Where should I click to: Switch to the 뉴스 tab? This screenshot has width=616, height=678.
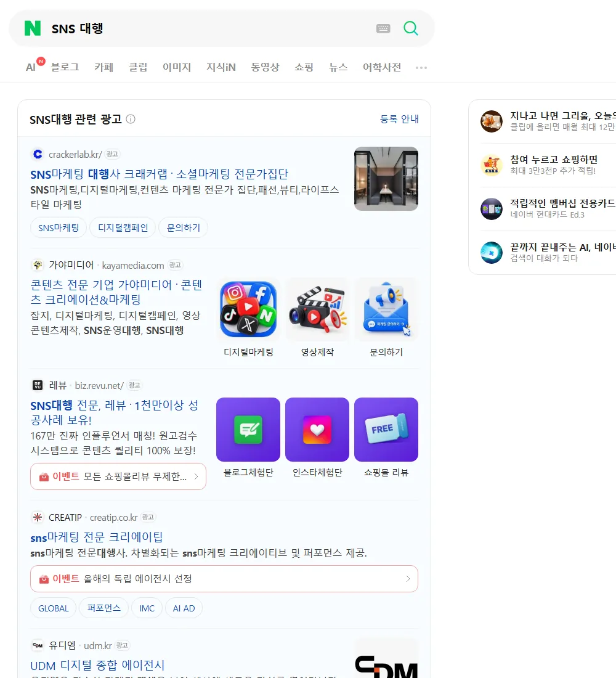click(x=338, y=67)
